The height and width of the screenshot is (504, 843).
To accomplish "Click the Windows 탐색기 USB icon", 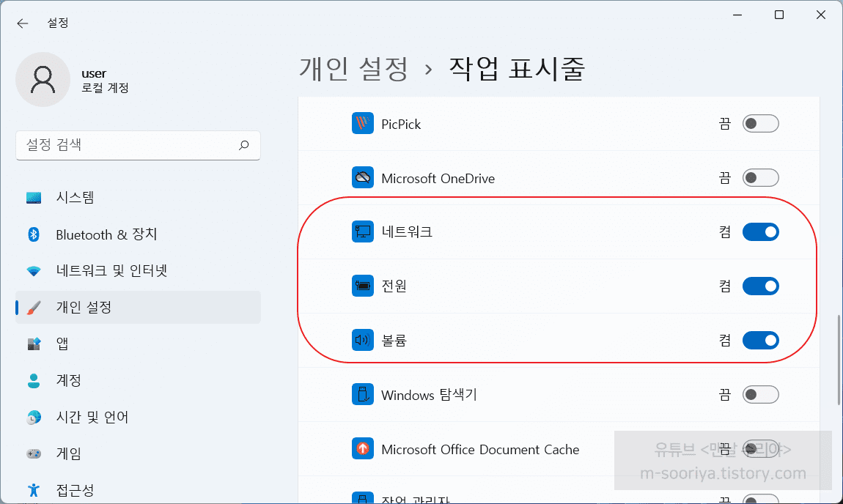I will pyautogui.click(x=363, y=394).
